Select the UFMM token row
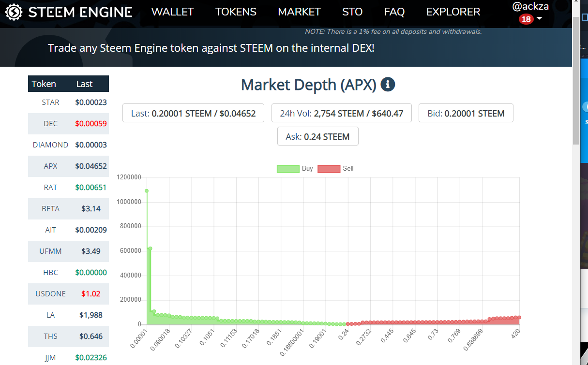The height and width of the screenshot is (365, 588). (x=68, y=251)
